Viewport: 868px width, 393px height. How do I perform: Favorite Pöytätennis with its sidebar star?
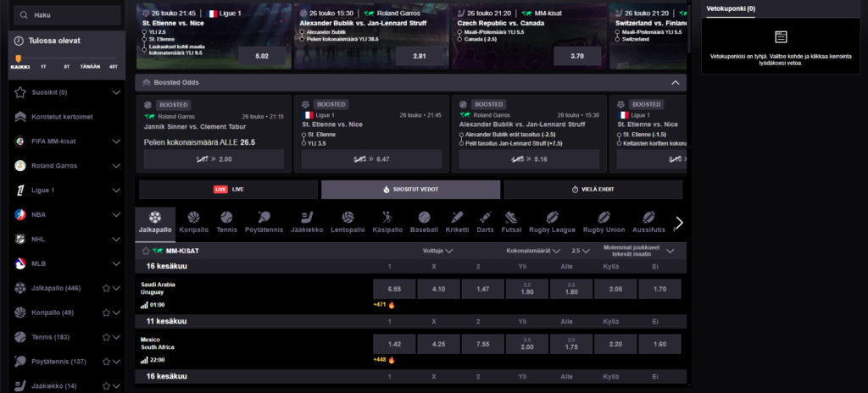(x=106, y=362)
